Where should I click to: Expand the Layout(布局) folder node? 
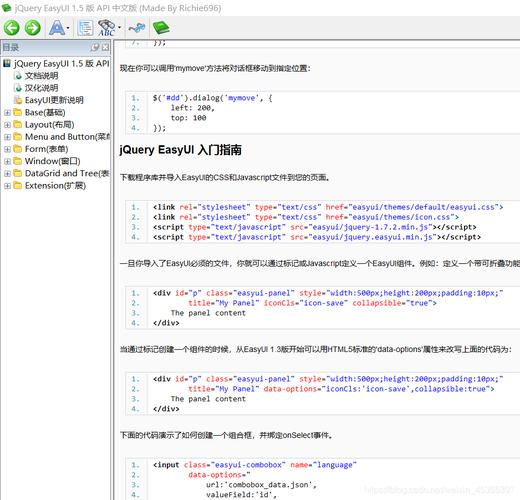point(7,125)
